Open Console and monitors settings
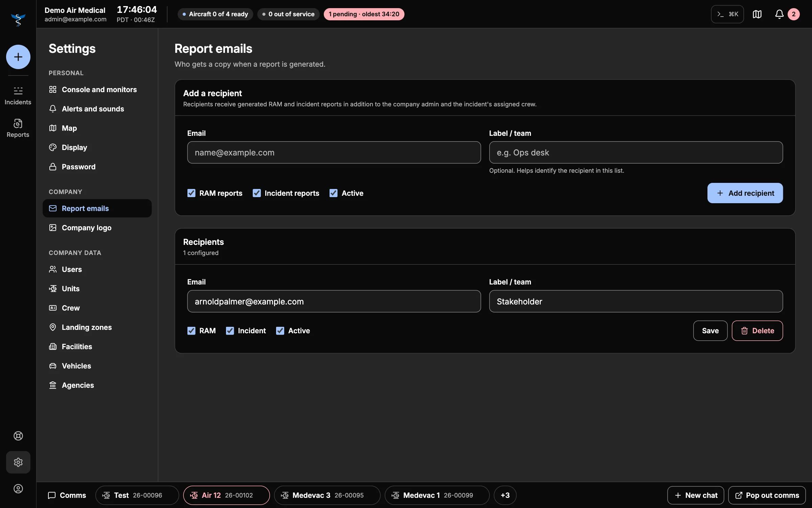The width and height of the screenshot is (812, 508). [x=97, y=89]
